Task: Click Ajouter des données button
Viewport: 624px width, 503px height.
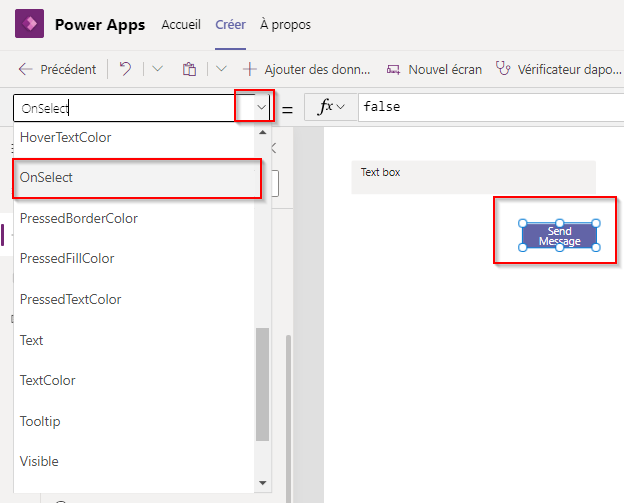Action: coord(307,69)
